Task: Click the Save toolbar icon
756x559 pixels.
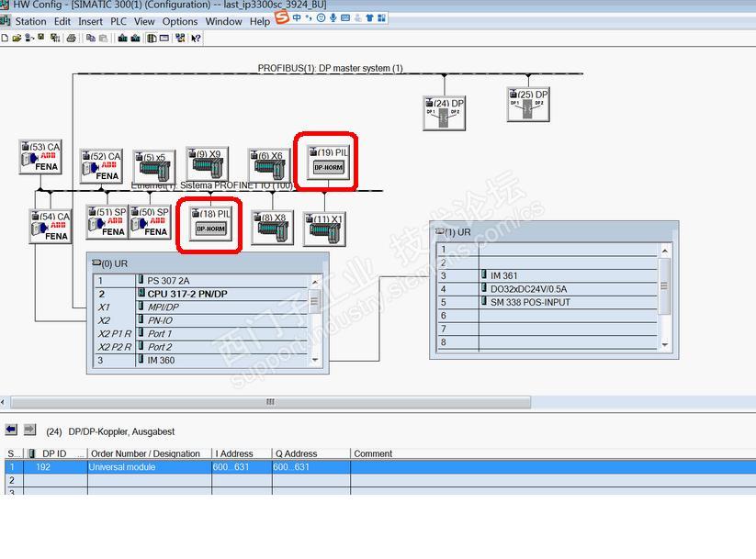Action: 41,37
